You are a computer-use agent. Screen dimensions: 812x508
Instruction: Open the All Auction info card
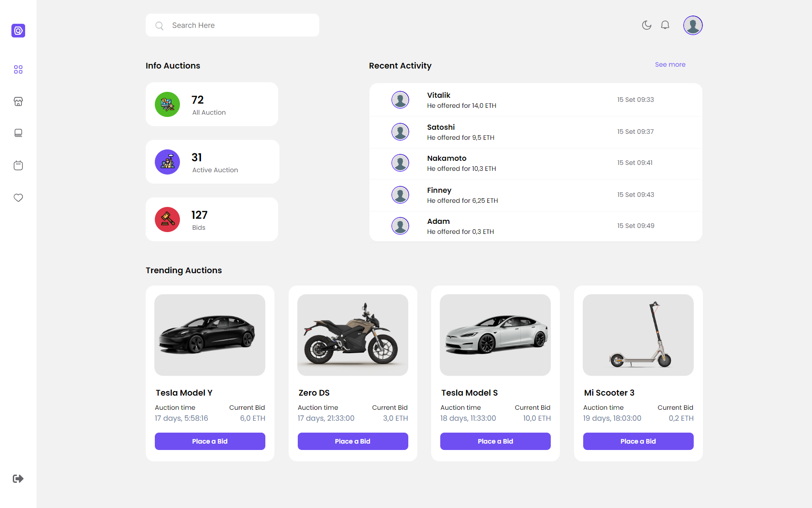(x=212, y=104)
